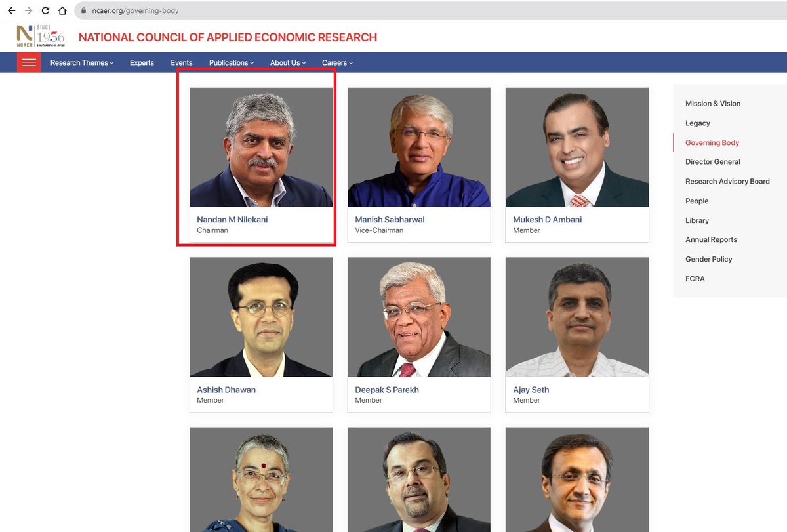This screenshot has width=787, height=532.
Task: Click the browser back arrow
Action: pos(11,10)
